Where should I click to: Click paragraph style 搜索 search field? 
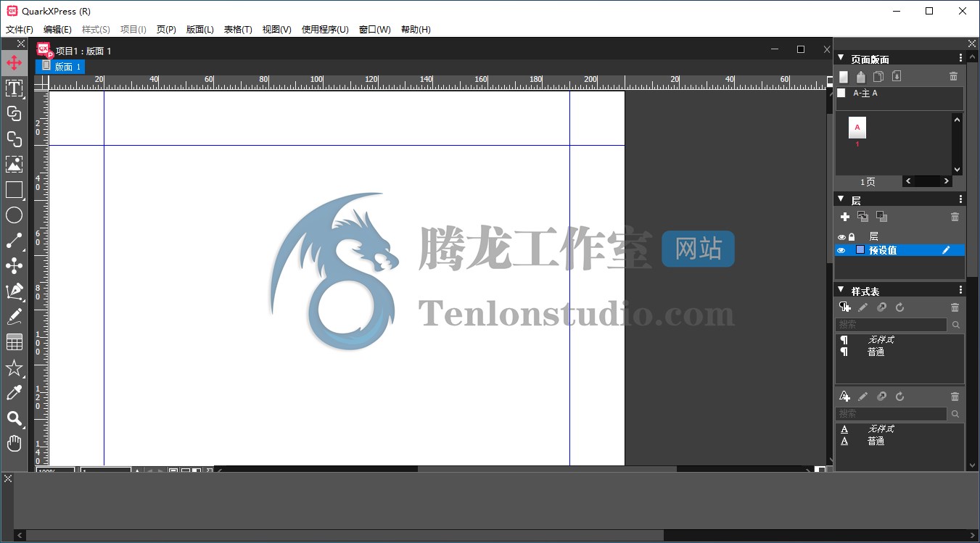coord(892,325)
